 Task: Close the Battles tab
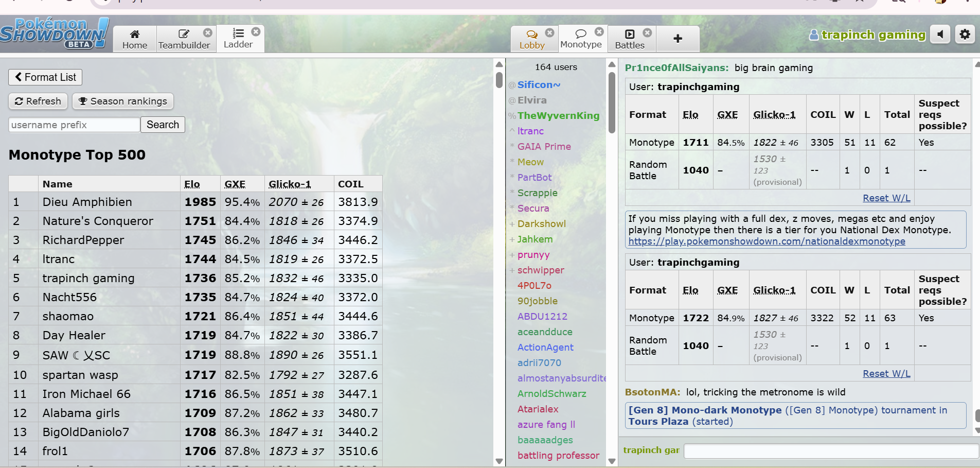pos(647,33)
